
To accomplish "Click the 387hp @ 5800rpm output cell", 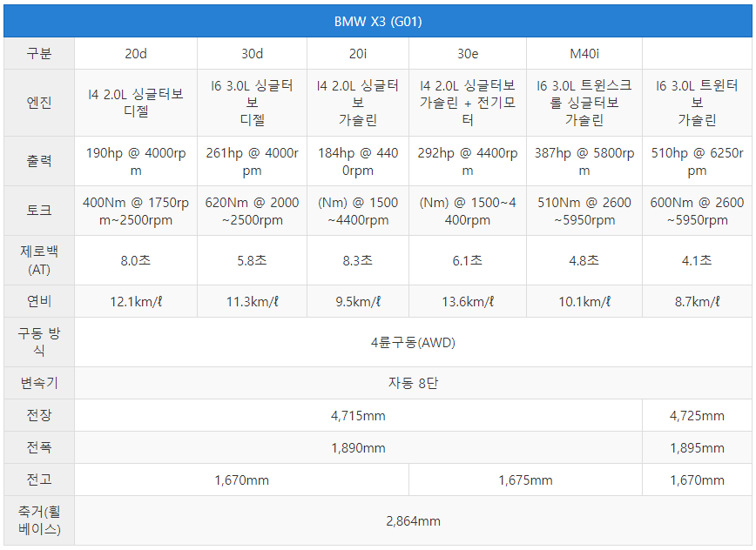I will coord(584,161).
